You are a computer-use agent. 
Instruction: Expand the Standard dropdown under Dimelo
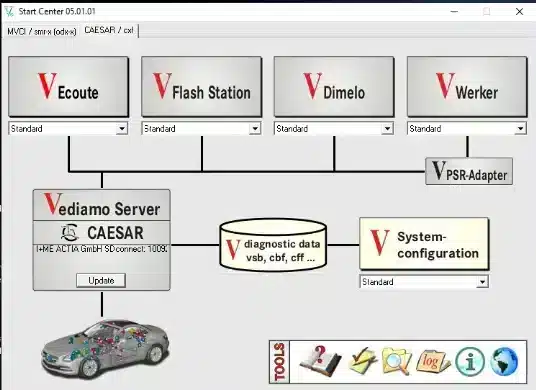pyautogui.click(x=387, y=129)
